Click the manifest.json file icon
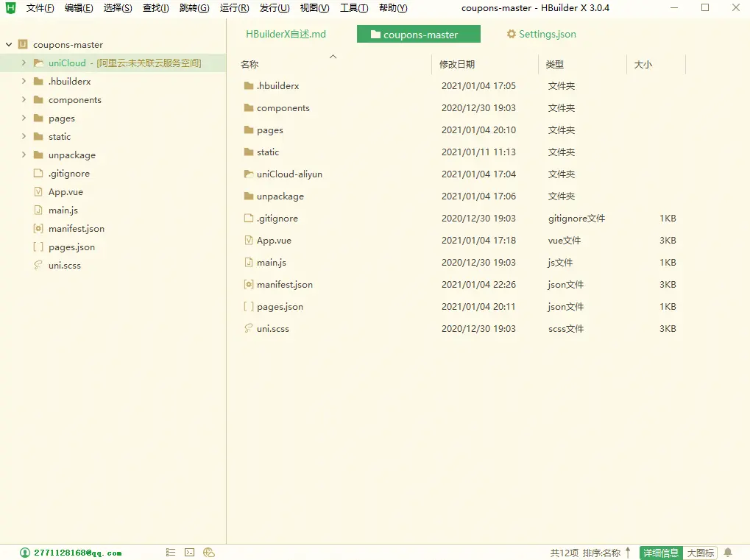750x560 pixels. (250, 285)
